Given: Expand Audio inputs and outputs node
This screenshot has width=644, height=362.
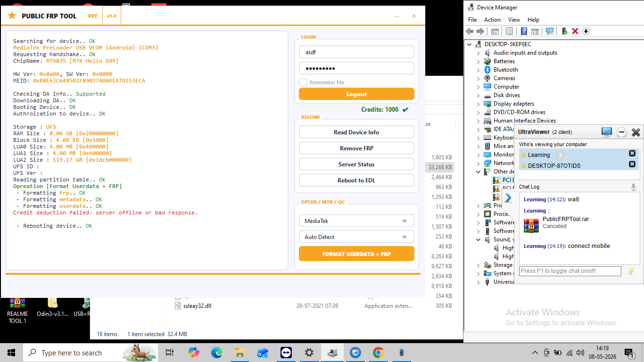Looking at the screenshot, I should click(x=479, y=53).
